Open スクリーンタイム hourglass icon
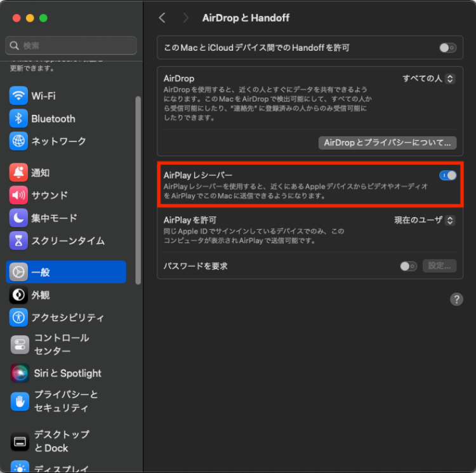476x473 pixels. [18, 241]
